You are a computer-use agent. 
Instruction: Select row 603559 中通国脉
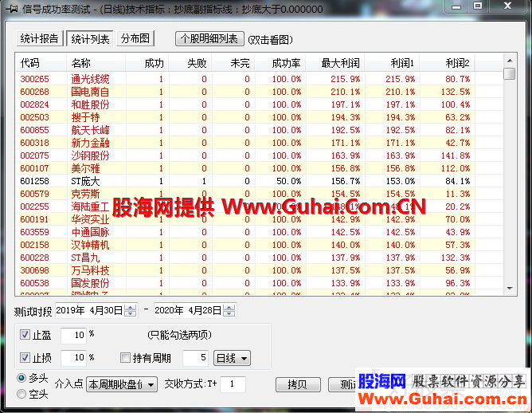[260, 232]
